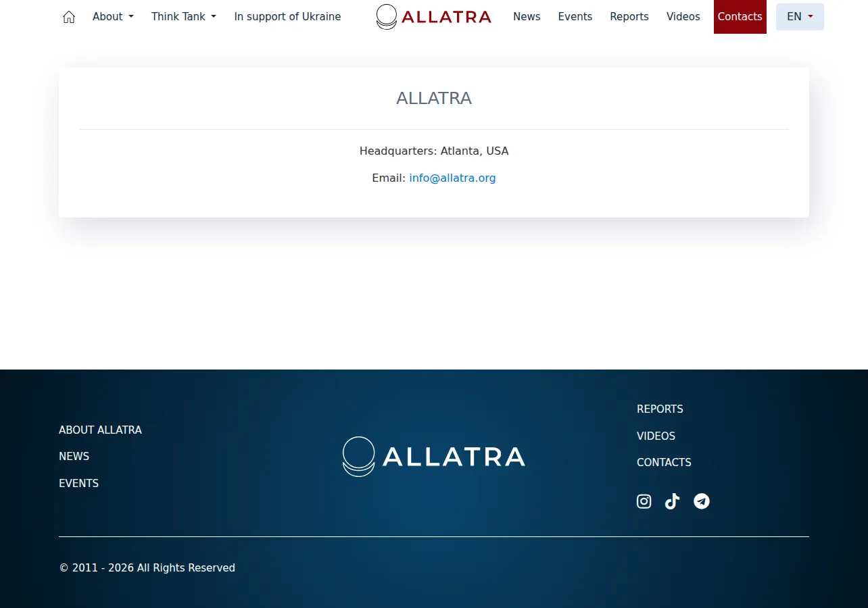Expand the Think Tank dropdown
Viewport: 868px width, 608px height.
click(184, 17)
